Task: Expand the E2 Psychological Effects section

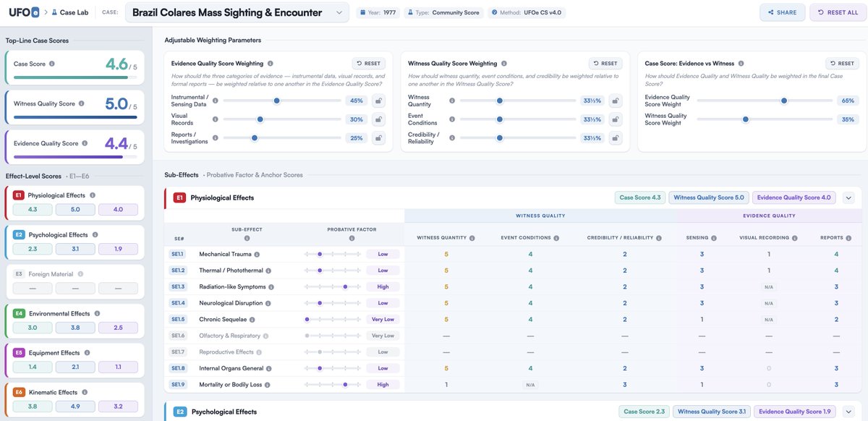Action: pos(849,412)
